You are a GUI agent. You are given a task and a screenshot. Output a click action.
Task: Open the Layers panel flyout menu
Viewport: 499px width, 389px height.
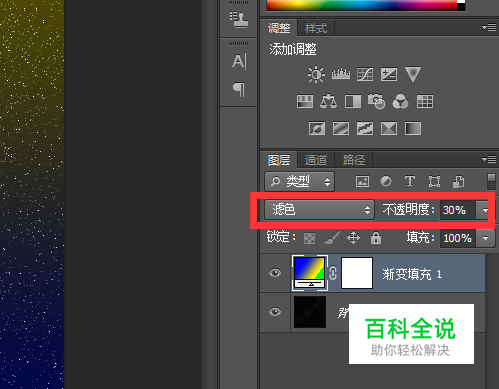point(489,160)
